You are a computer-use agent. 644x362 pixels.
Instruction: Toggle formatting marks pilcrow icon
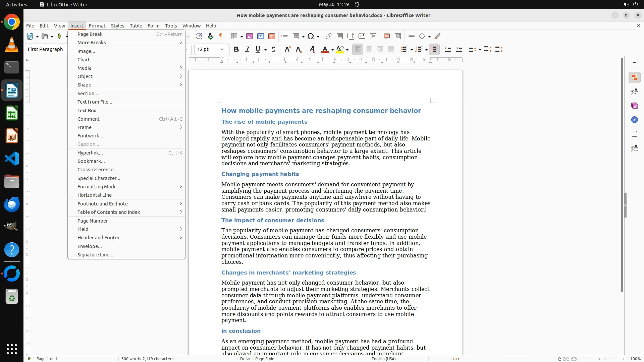pyautogui.click(x=221, y=36)
